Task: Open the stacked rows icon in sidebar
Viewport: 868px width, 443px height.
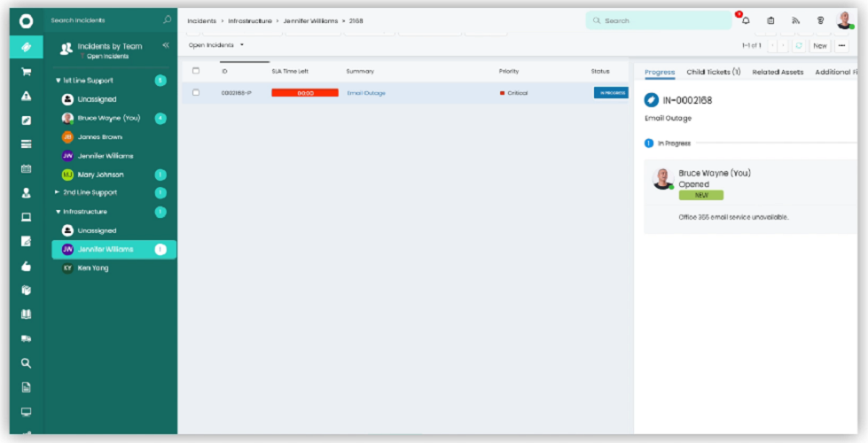Action: (26, 144)
